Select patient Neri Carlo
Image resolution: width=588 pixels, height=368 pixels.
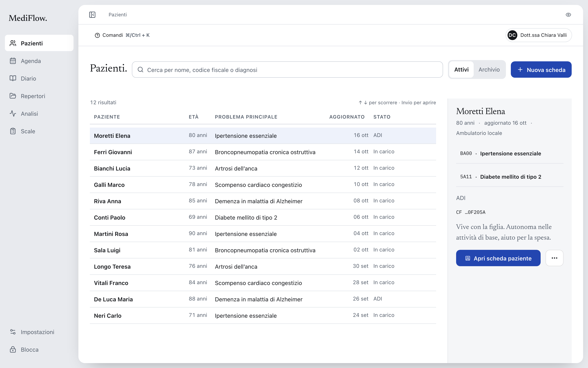tap(263, 315)
